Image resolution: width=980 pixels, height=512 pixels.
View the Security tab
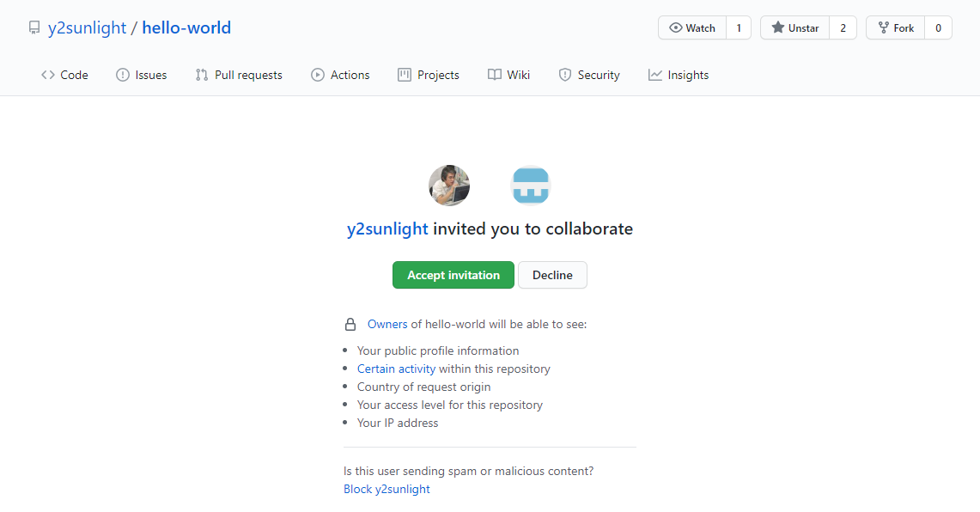pos(589,76)
